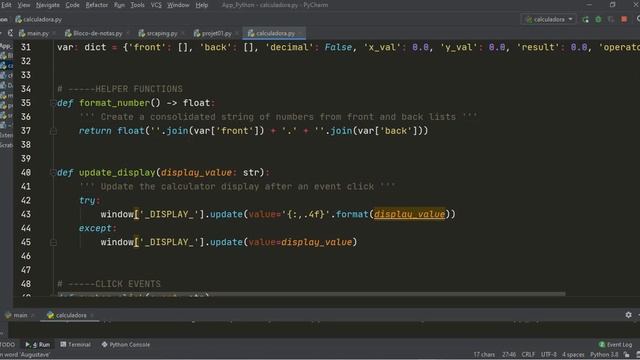Open the calculadora run configuration dropdown

[x=548, y=19]
